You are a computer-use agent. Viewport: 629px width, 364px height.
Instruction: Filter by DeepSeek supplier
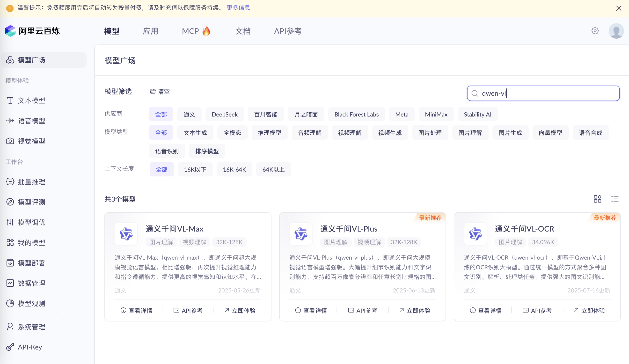point(224,114)
